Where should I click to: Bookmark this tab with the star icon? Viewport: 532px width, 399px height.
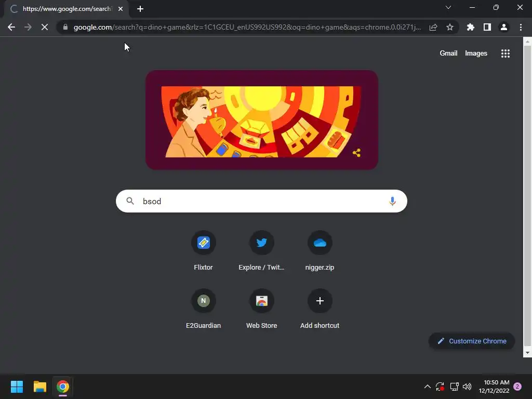(450, 27)
